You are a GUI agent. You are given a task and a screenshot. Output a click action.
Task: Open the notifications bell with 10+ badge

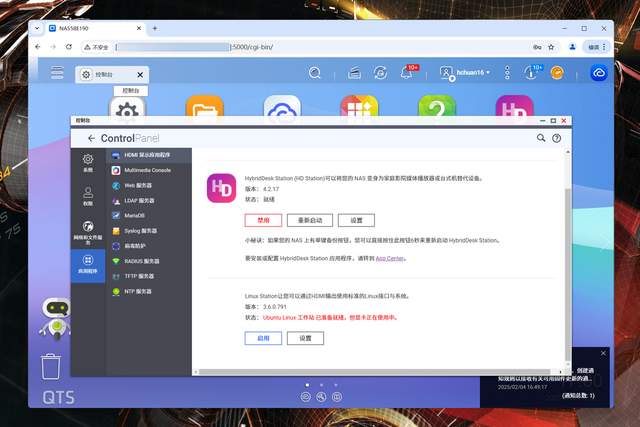(x=409, y=72)
